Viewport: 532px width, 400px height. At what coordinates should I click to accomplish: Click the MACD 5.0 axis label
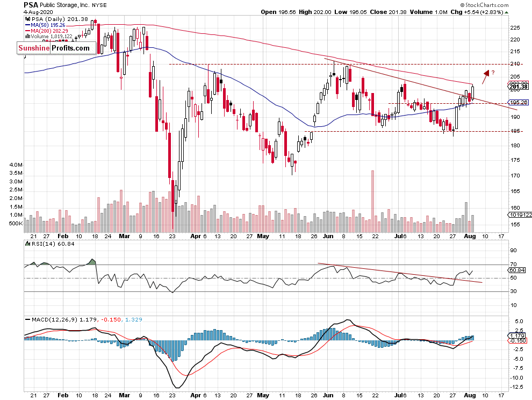(519, 321)
